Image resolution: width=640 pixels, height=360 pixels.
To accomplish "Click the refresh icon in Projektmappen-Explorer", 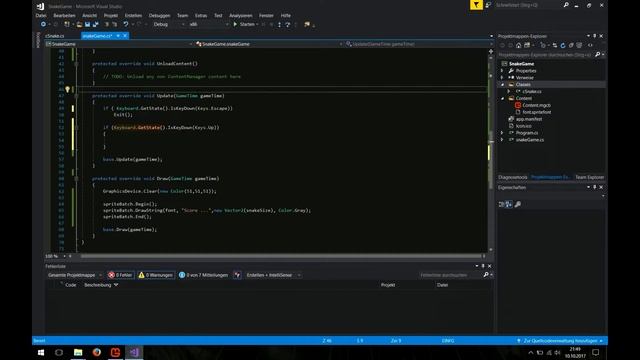I will [563, 45].
